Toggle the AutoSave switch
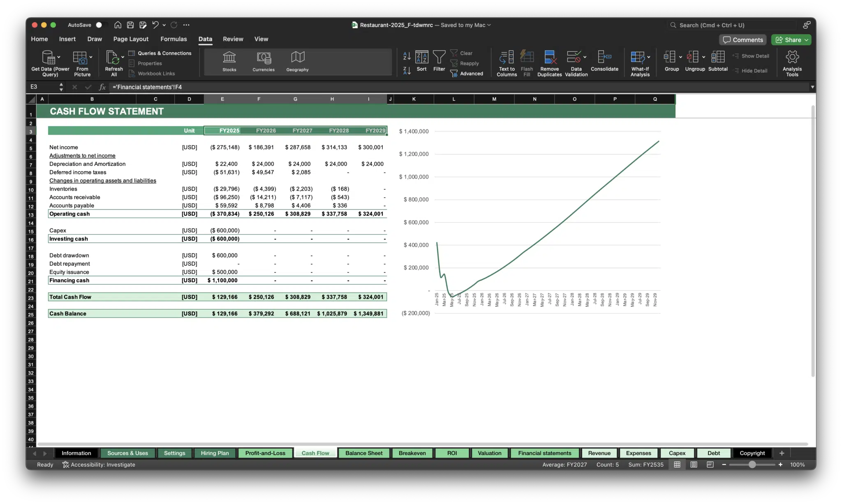The image size is (842, 504). [100, 25]
